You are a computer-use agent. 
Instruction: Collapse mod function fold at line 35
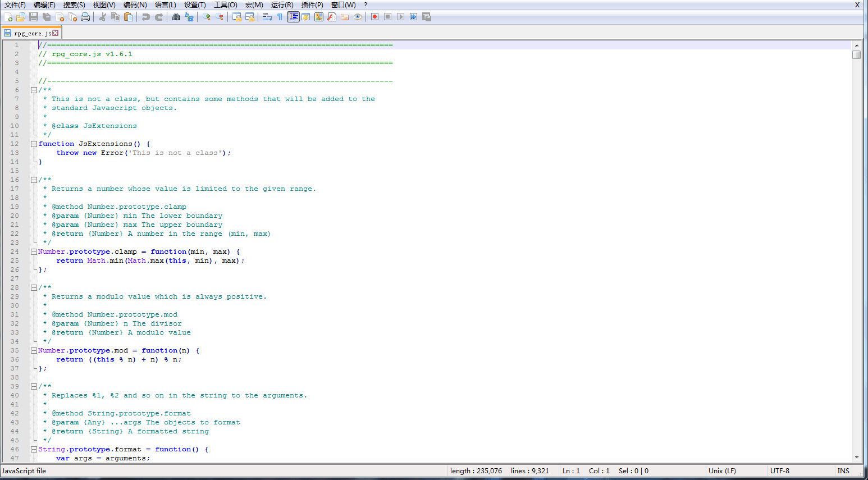point(34,350)
